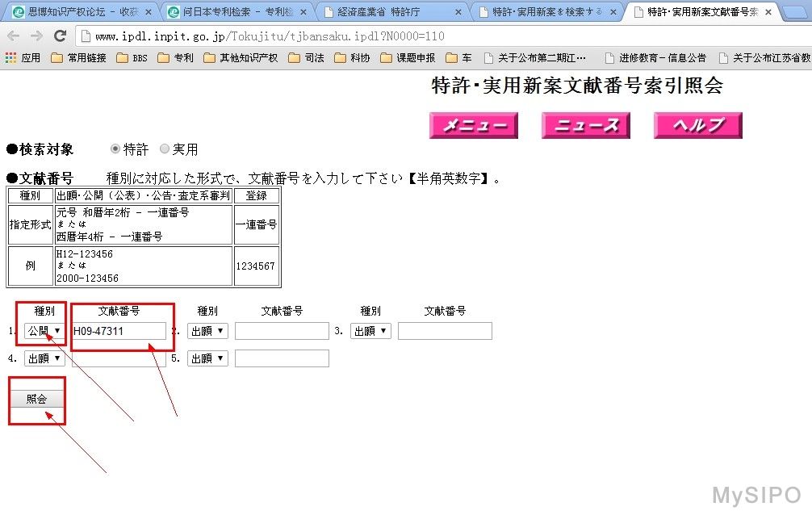The image size is (812, 515).
Task: Click the browser back arrow
Action: coord(14,36)
